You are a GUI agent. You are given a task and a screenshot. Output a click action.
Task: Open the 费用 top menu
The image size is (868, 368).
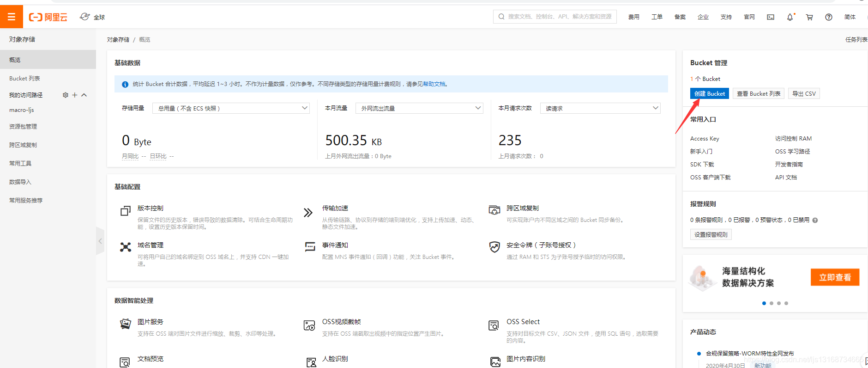tap(634, 17)
